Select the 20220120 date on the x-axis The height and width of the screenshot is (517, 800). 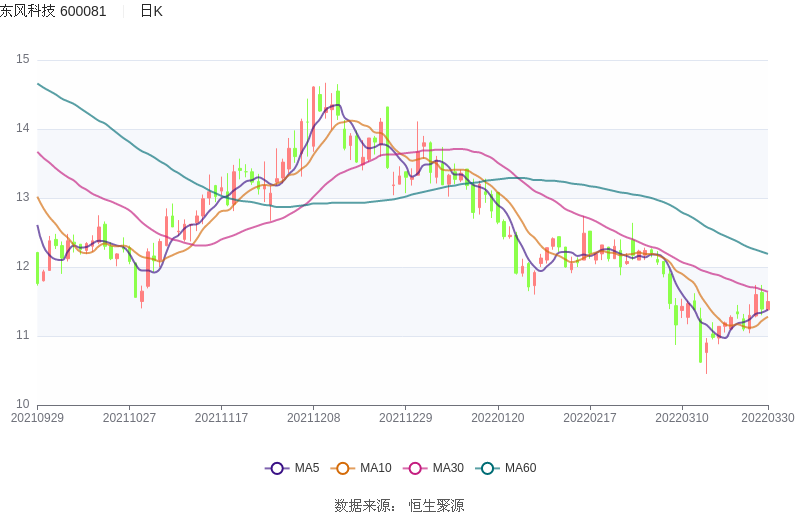498,418
